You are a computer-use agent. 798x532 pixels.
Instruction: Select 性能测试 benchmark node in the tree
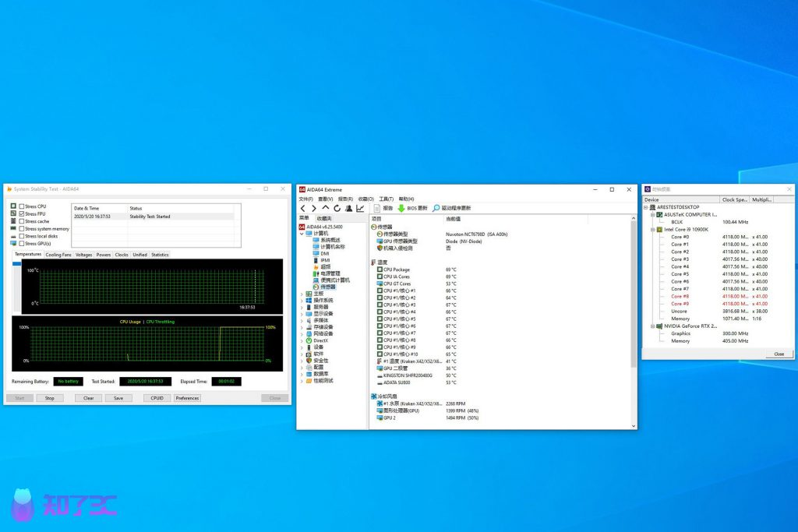click(x=319, y=380)
